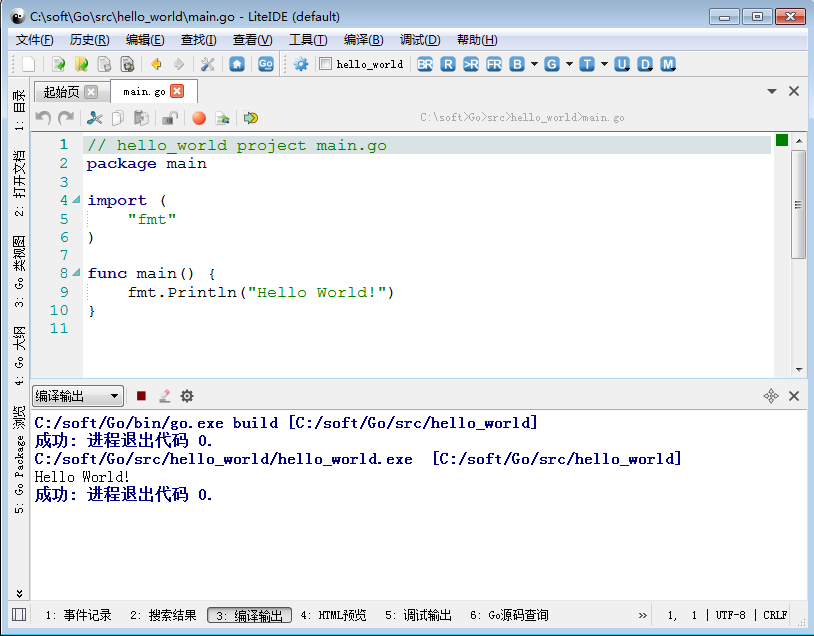This screenshot has height=636, width=814.
Task: Close the main.go tab with red X
Action: coord(178,91)
